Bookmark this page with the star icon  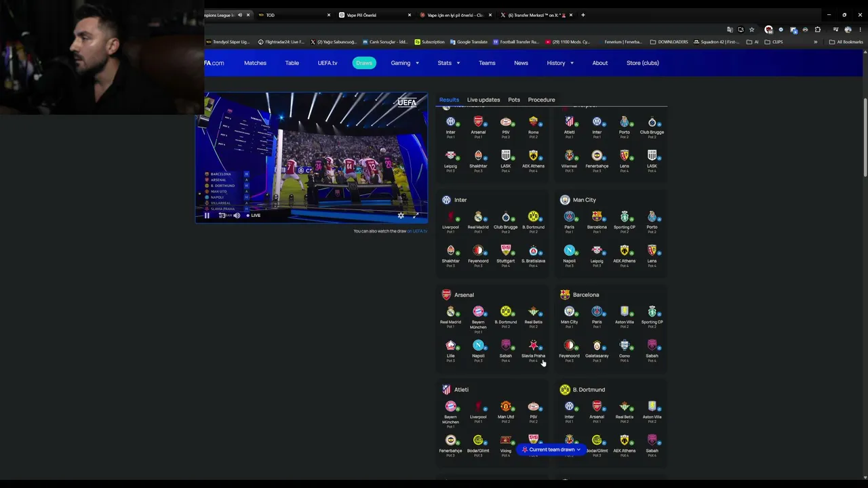point(751,30)
